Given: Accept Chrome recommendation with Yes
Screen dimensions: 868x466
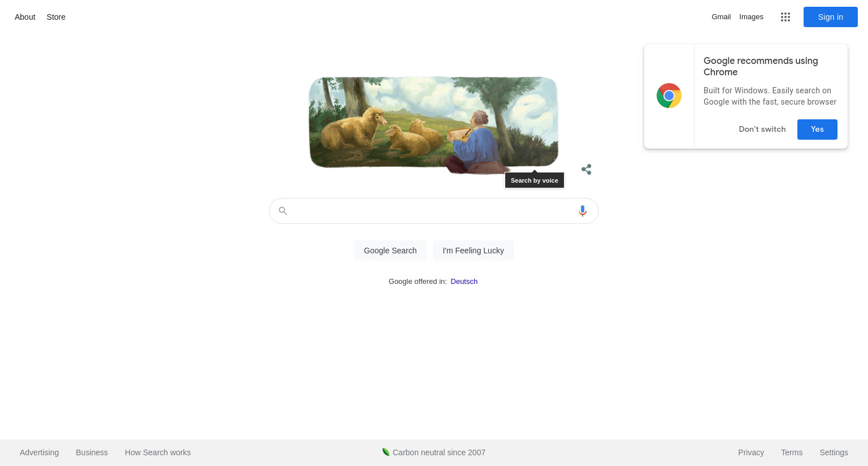Looking at the screenshot, I should pos(817,129).
